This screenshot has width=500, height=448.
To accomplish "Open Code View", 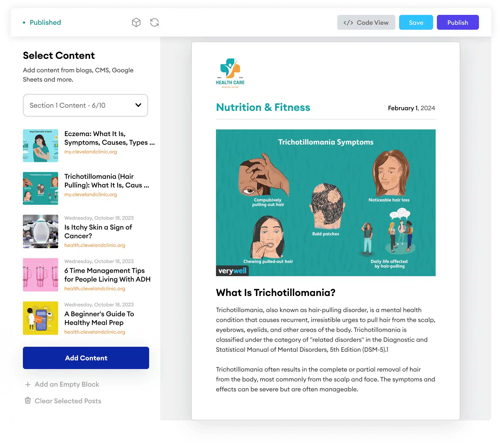I will (x=366, y=22).
